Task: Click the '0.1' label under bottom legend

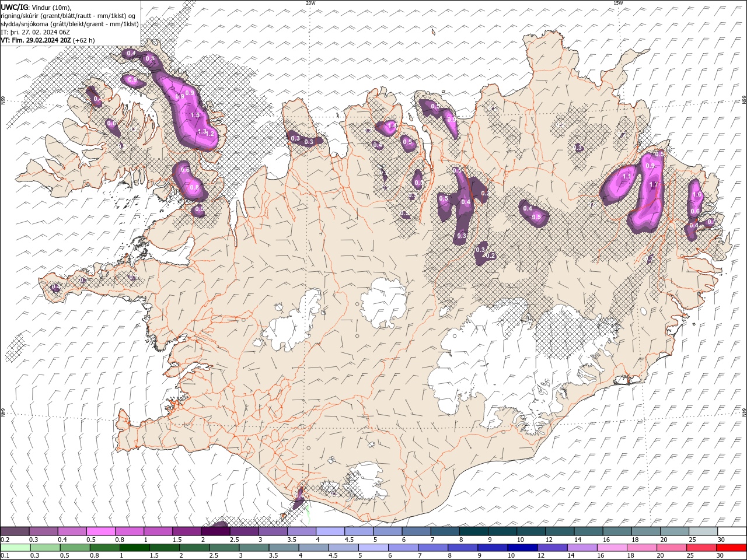Action: (4, 556)
